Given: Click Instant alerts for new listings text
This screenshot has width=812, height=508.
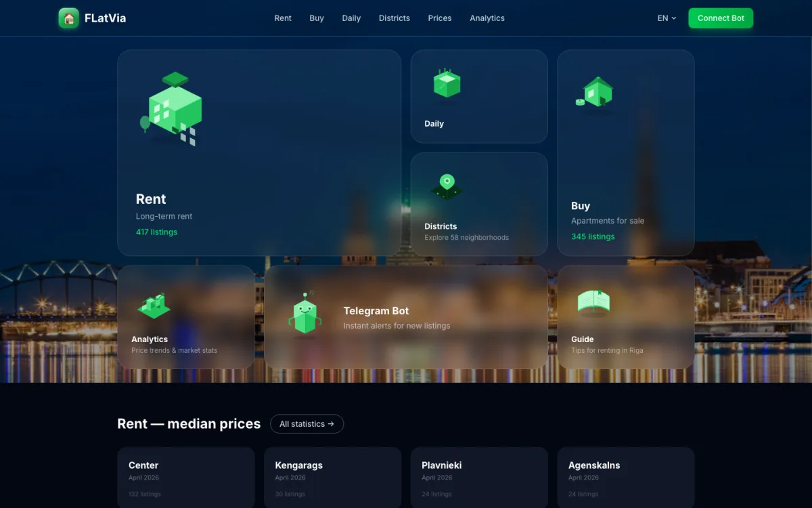Looking at the screenshot, I should point(397,326).
